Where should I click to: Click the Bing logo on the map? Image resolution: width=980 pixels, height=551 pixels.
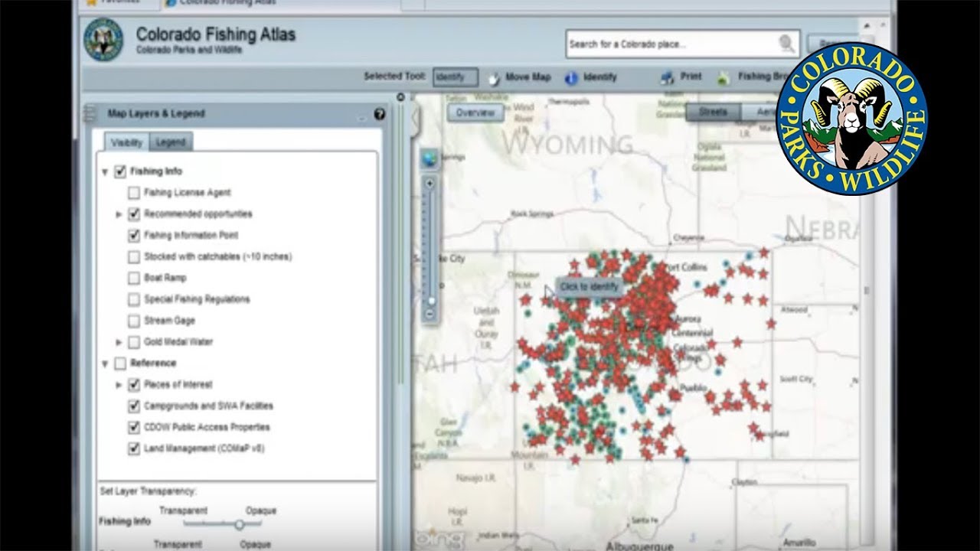(x=439, y=538)
